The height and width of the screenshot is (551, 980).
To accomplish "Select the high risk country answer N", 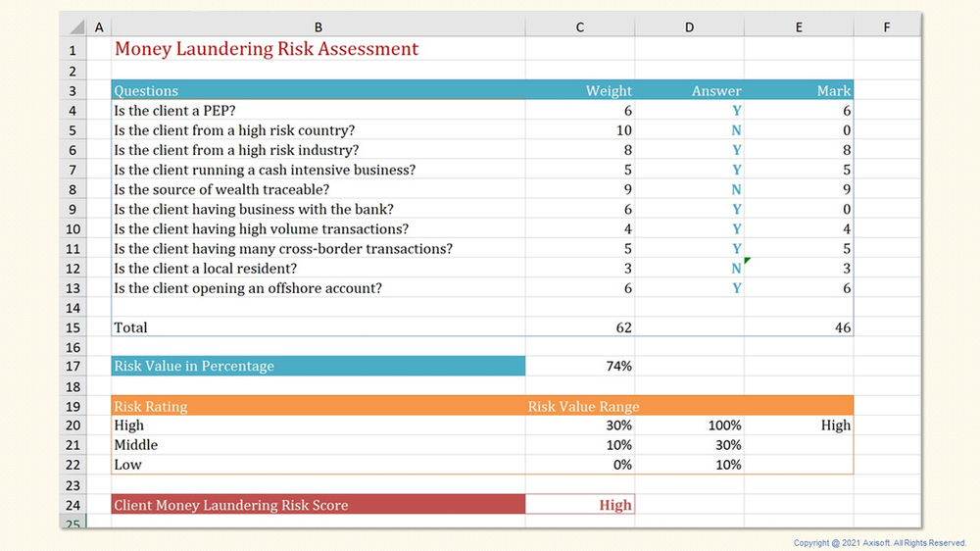I will coord(689,130).
